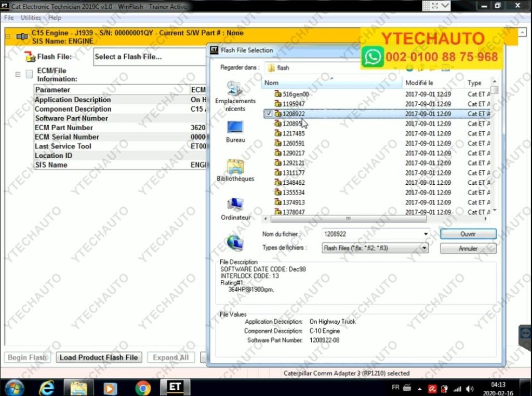Click the FR language indicator
The width and height of the screenshot is (532, 396).
coord(395,388)
